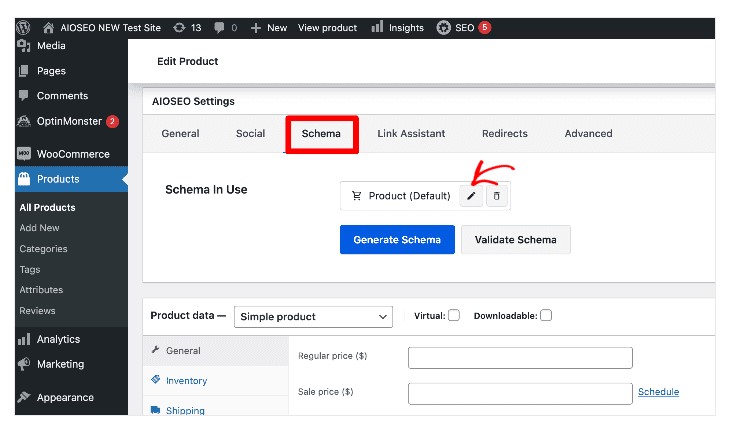Open Categories under Products
734x435 pixels.
pyautogui.click(x=43, y=249)
